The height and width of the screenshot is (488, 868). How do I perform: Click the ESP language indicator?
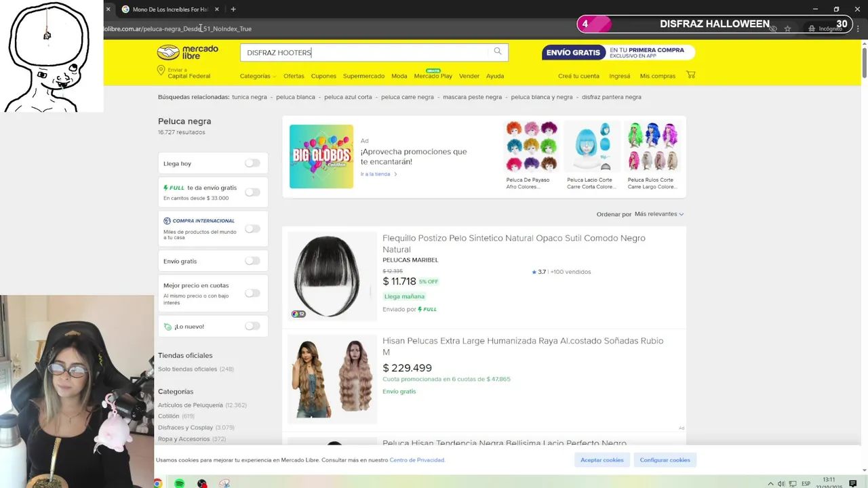(x=806, y=483)
